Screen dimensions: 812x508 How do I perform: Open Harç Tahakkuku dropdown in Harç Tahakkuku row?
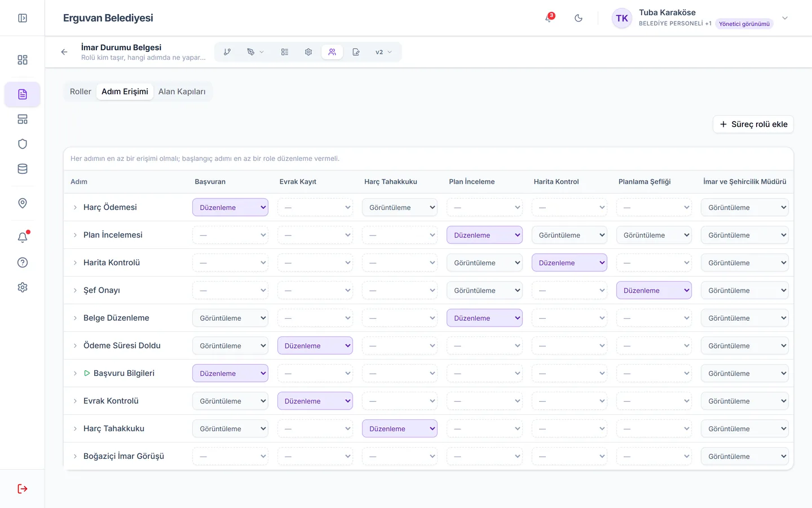coord(400,428)
